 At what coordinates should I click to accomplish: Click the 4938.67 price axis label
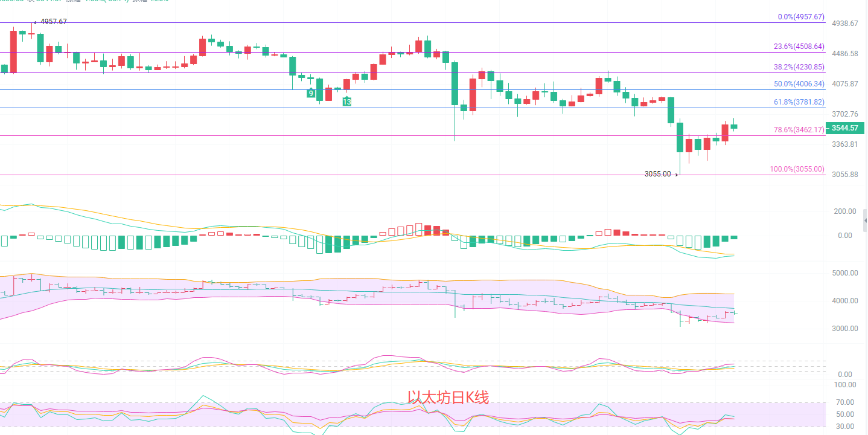pos(844,24)
